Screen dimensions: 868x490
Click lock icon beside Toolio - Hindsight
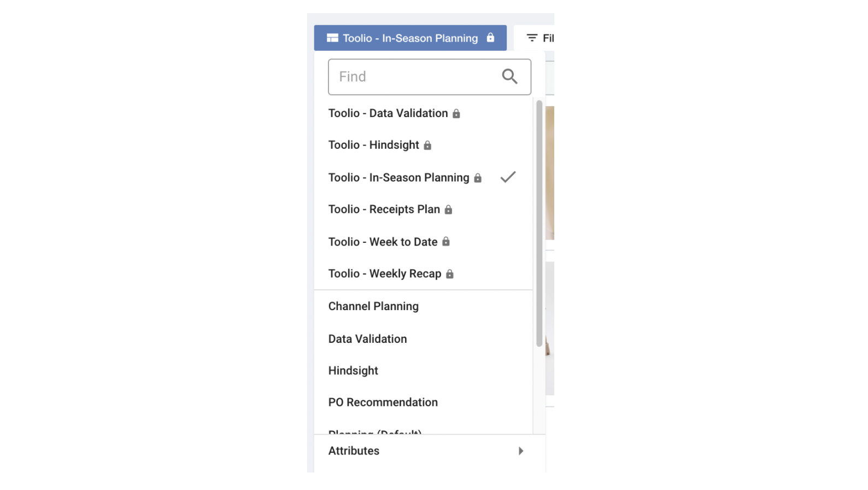pyautogui.click(x=427, y=145)
